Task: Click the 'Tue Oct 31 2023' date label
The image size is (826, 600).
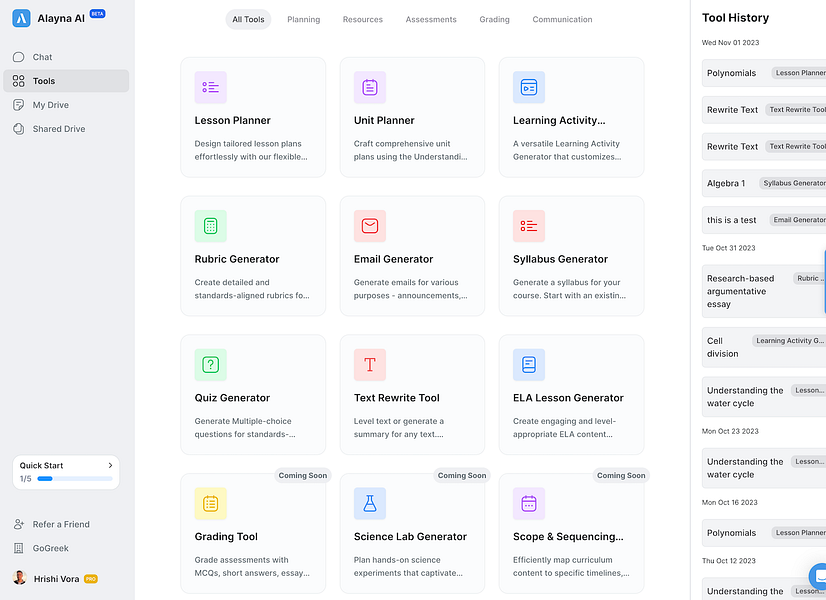Action: pyautogui.click(x=729, y=248)
